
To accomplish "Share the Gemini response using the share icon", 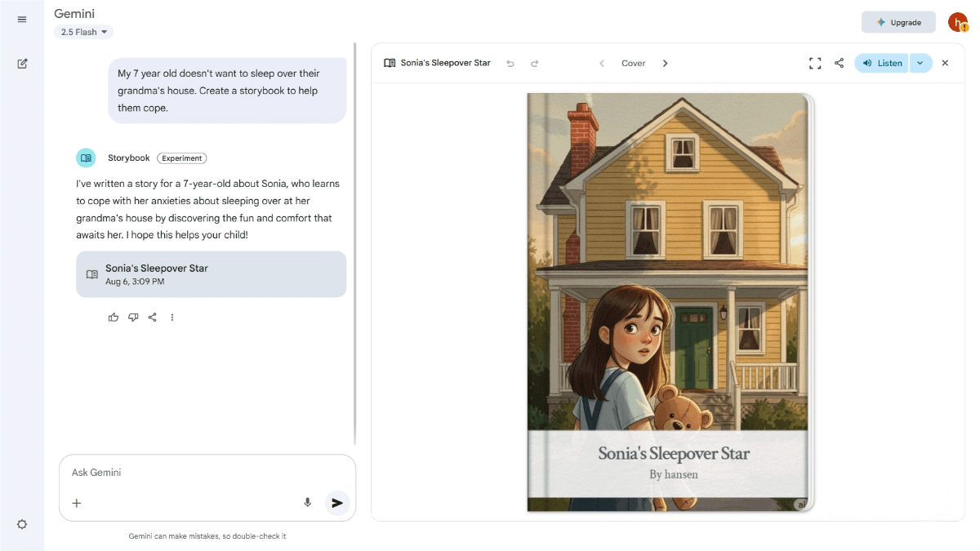I will coord(153,317).
